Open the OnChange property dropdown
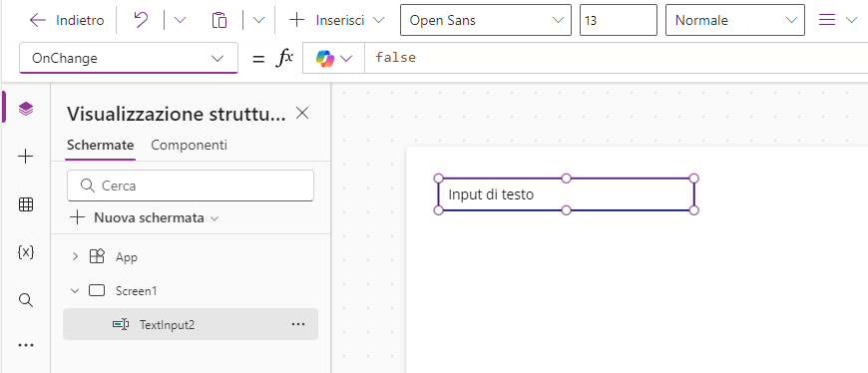The height and width of the screenshot is (373, 868). (x=129, y=58)
